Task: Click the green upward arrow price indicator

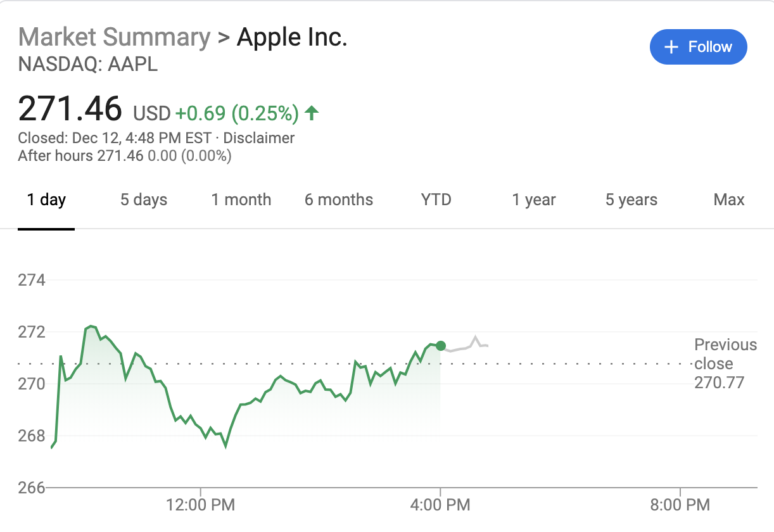Action: 311,113
